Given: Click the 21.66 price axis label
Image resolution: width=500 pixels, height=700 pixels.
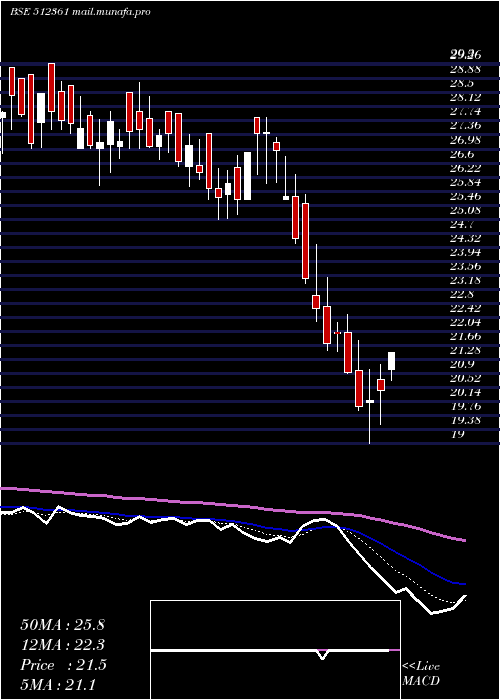Looking at the screenshot, I should pos(465,336).
